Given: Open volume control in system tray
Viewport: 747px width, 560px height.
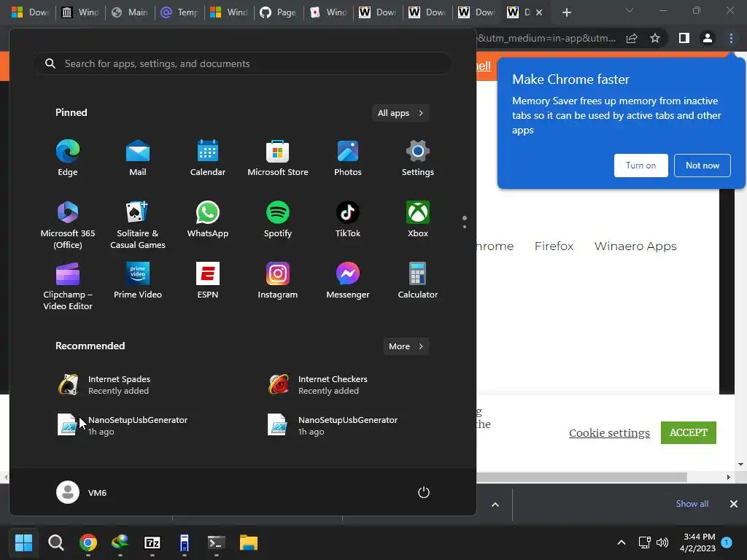Looking at the screenshot, I should click(x=662, y=542).
